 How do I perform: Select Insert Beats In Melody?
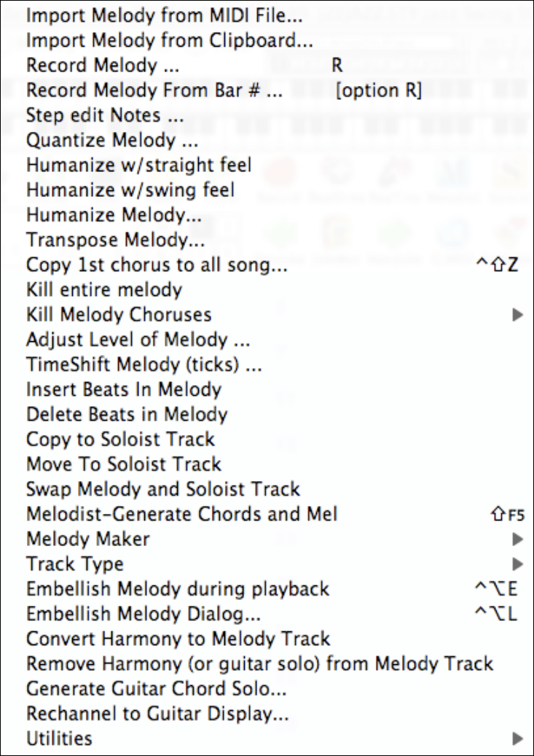click(x=123, y=389)
